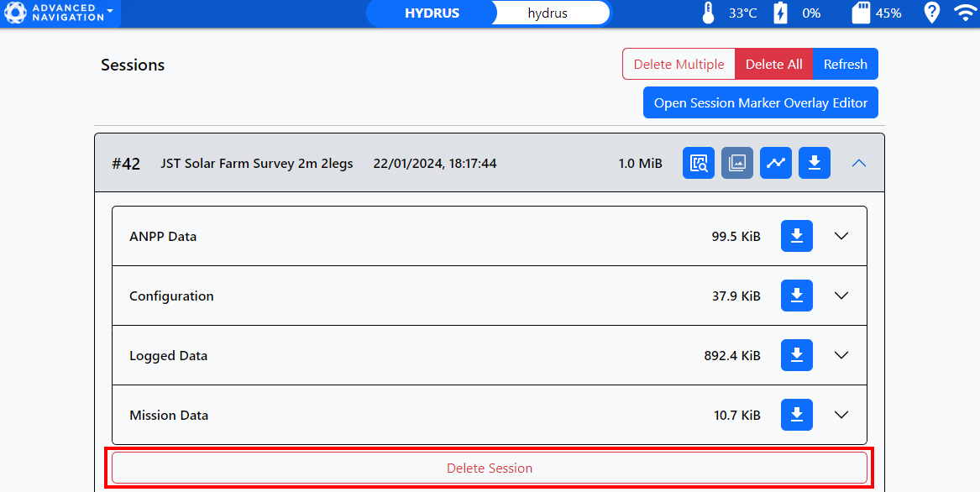Click the session map search icon
Screen dimensions: 980x492
pos(699,163)
